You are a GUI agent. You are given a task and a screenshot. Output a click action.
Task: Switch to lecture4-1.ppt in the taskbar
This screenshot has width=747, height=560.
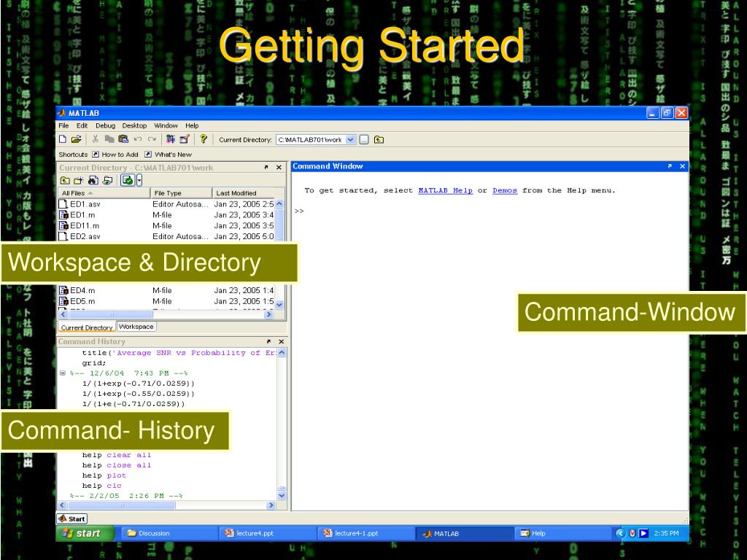click(365, 533)
